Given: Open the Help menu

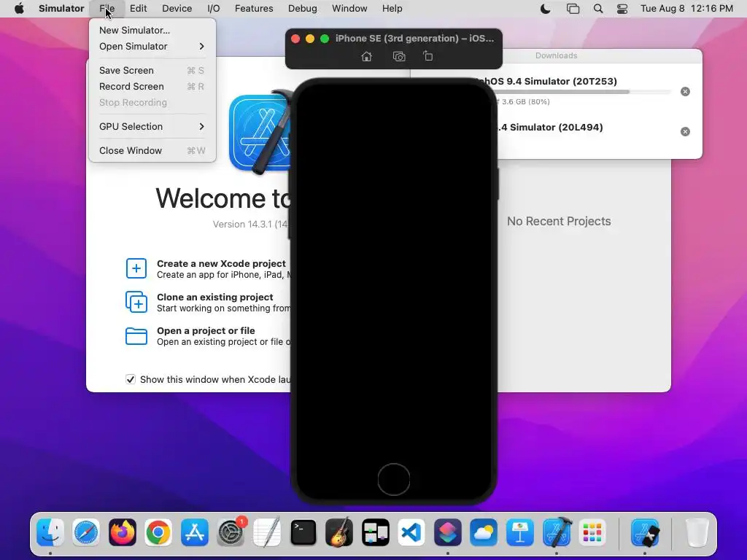Looking at the screenshot, I should tap(392, 9).
